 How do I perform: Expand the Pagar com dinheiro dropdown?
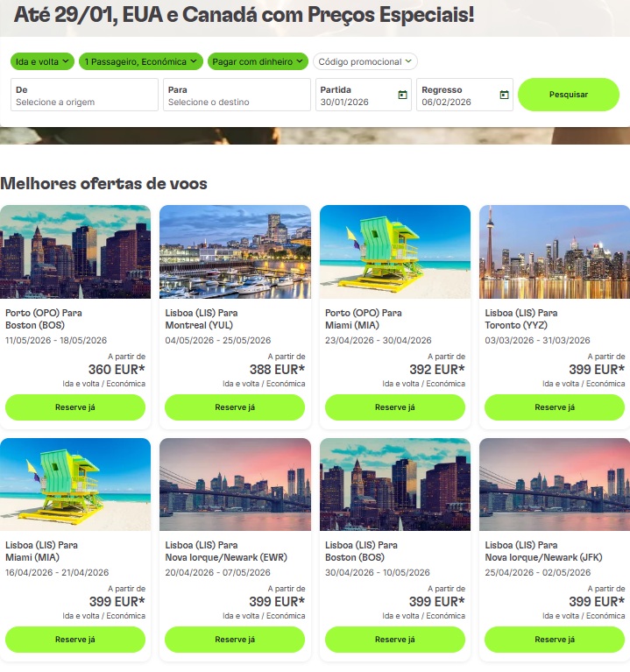click(x=258, y=61)
